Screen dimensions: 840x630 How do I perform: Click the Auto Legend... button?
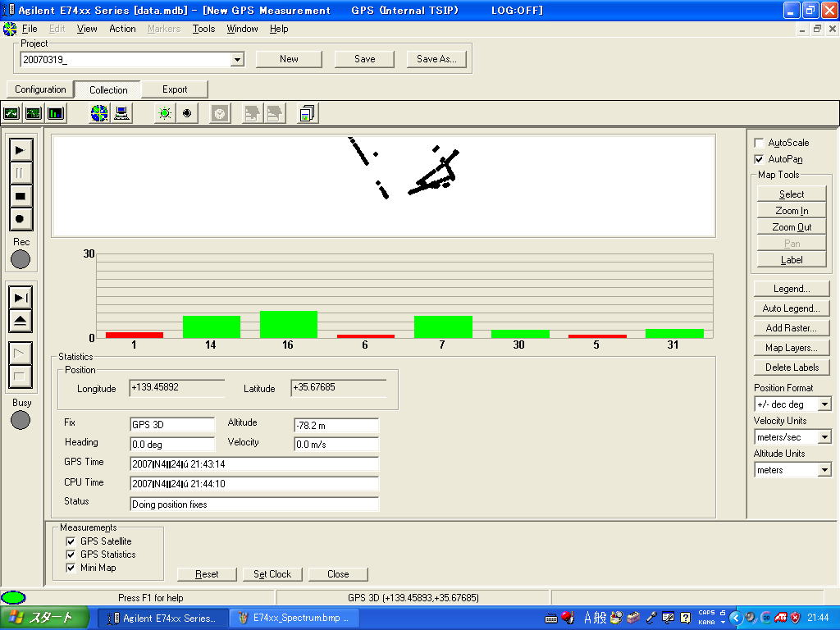(x=792, y=308)
